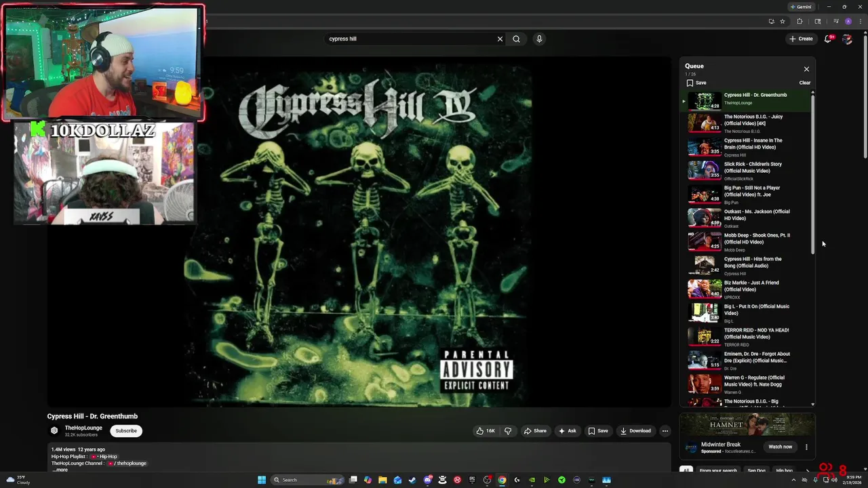Select 'Big L - Put It On' title

pyautogui.click(x=757, y=310)
